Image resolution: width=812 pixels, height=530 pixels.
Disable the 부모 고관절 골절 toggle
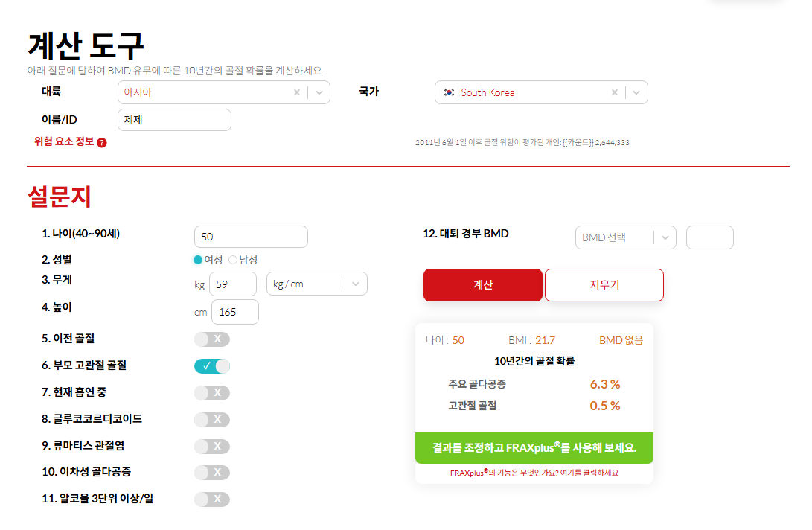point(212,366)
